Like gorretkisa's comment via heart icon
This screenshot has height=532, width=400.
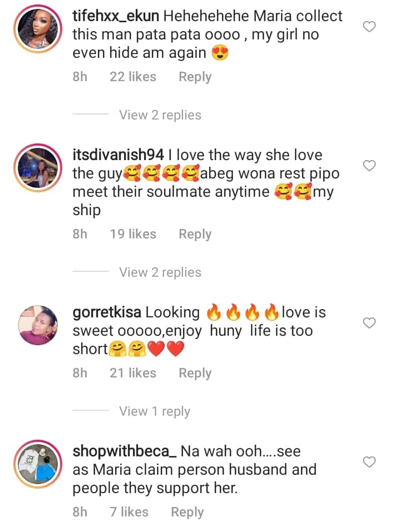click(369, 322)
